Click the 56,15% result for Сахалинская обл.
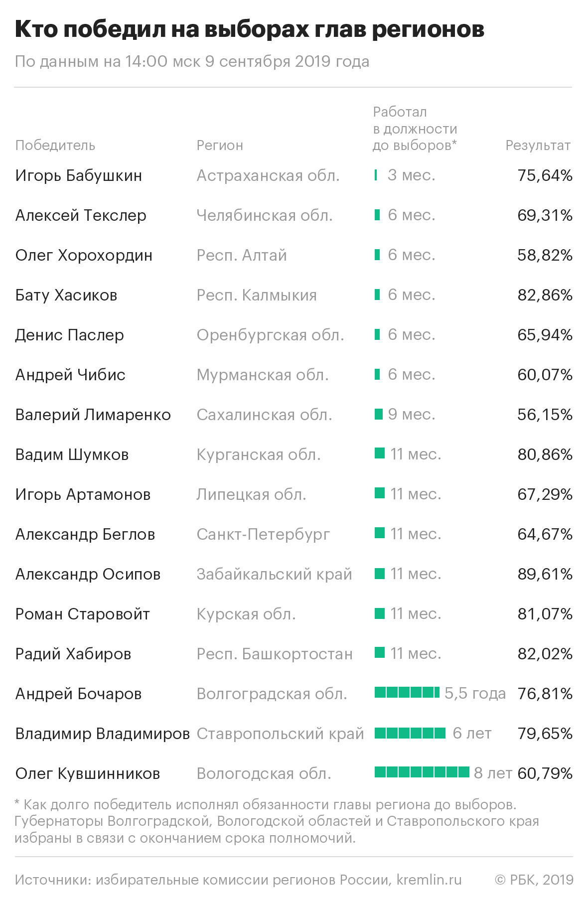 (x=545, y=415)
